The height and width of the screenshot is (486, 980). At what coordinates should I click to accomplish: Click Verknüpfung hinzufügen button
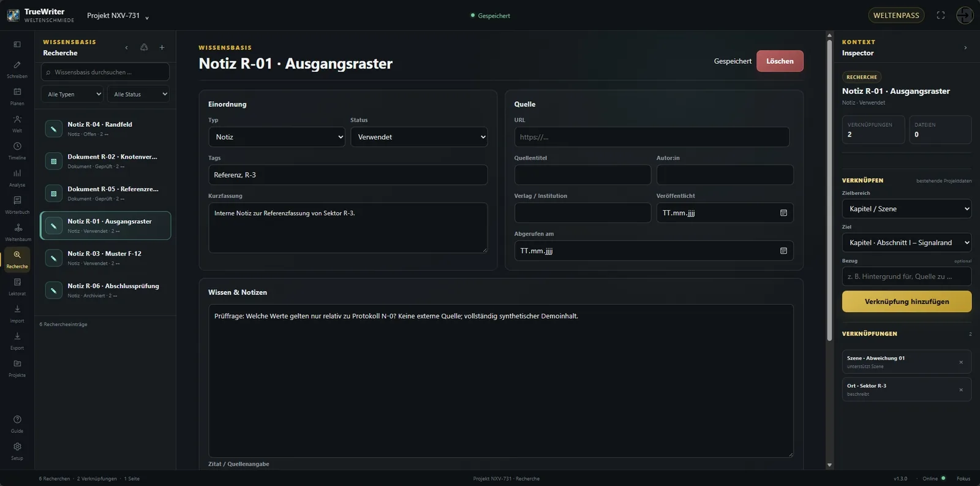907,302
